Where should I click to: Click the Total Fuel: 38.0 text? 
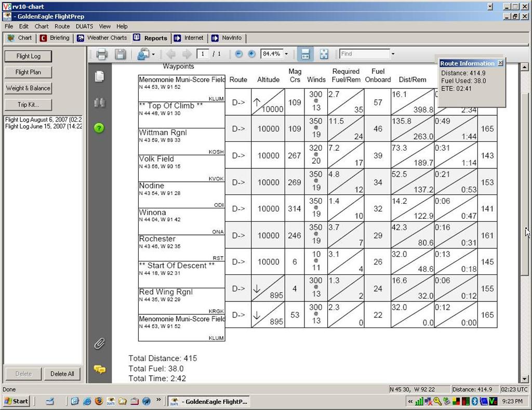156,368
